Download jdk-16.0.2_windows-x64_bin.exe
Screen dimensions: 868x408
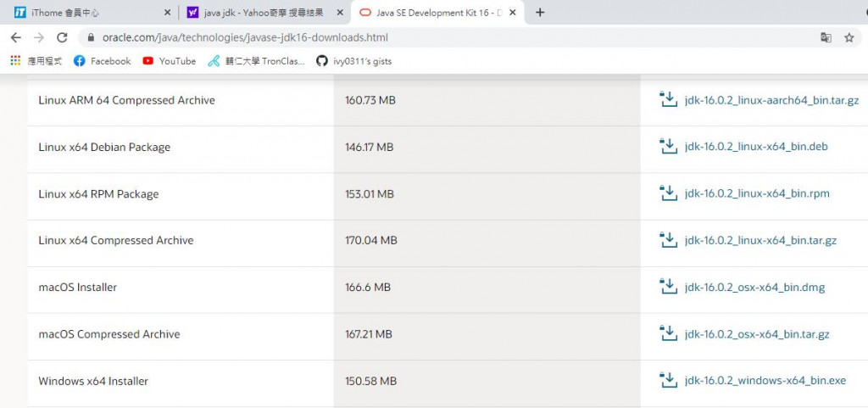[765, 381]
